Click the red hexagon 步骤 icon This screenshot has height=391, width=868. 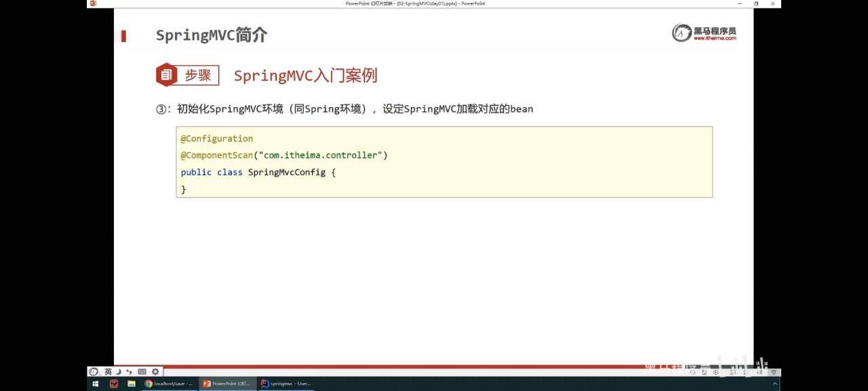pyautogui.click(x=166, y=75)
